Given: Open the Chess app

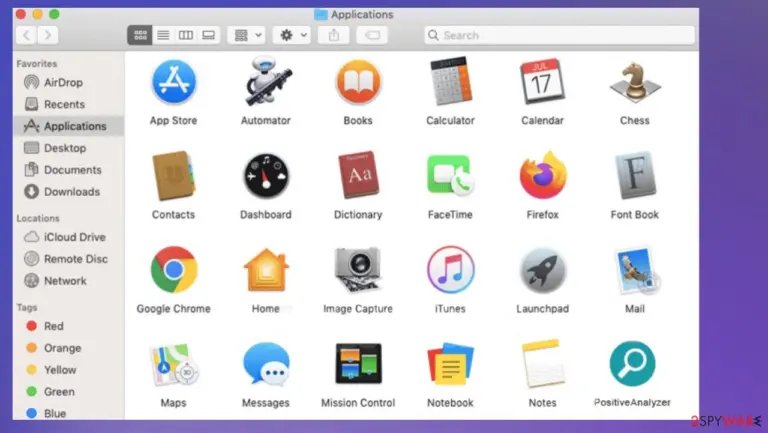Looking at the screenshot, I should point(635,82).
